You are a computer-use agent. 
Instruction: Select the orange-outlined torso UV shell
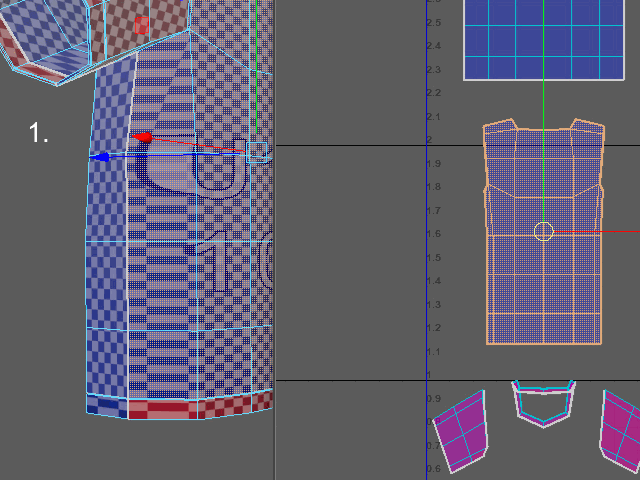coord(543,231)
